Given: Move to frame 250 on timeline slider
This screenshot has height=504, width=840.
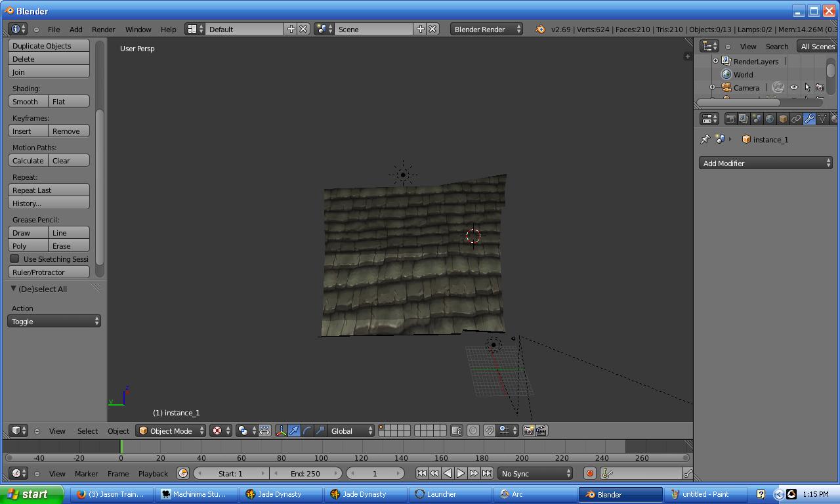Looking at the screenshot, I should click(621, 457).
